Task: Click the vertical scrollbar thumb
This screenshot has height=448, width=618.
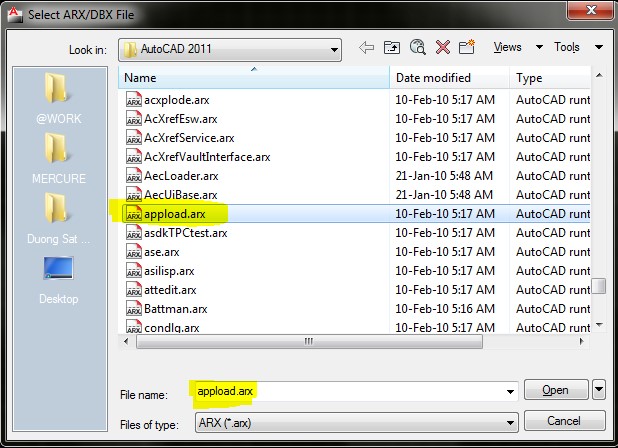Action: [x=599, y=286]
